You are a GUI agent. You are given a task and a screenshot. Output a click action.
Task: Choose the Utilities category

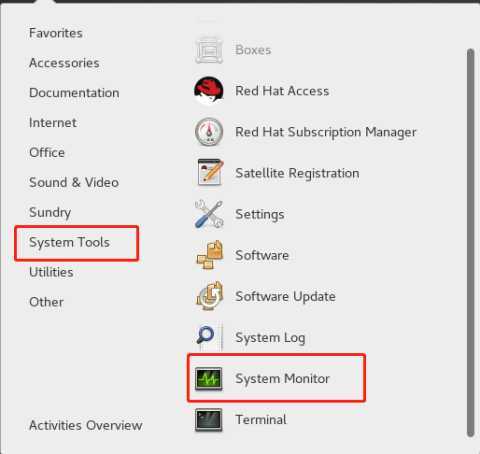click(51, 272)
